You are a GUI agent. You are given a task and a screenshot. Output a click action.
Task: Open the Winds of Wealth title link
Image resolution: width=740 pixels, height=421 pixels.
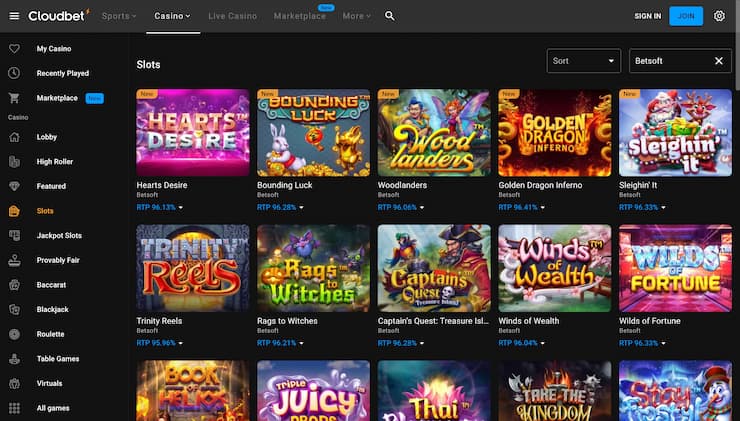(x=529, y=321)
